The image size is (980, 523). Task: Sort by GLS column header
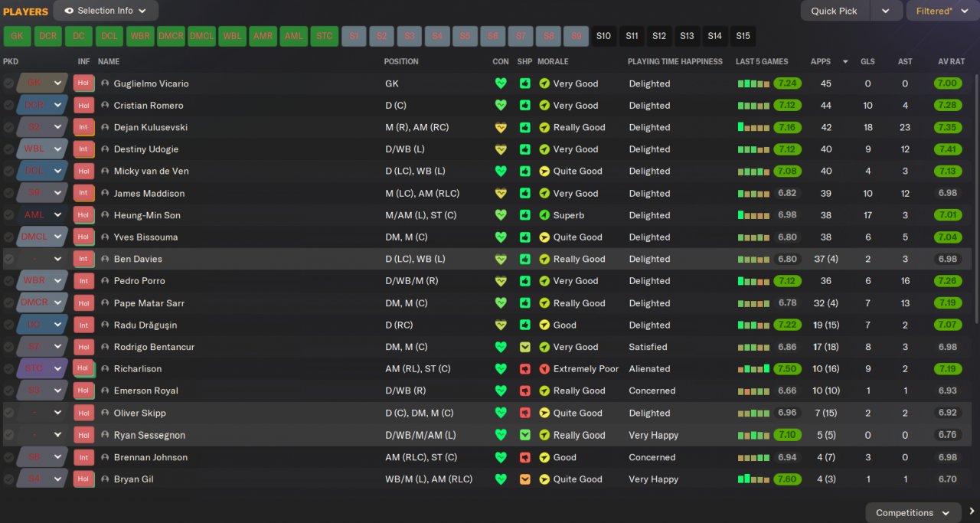(x=867, y=61)
